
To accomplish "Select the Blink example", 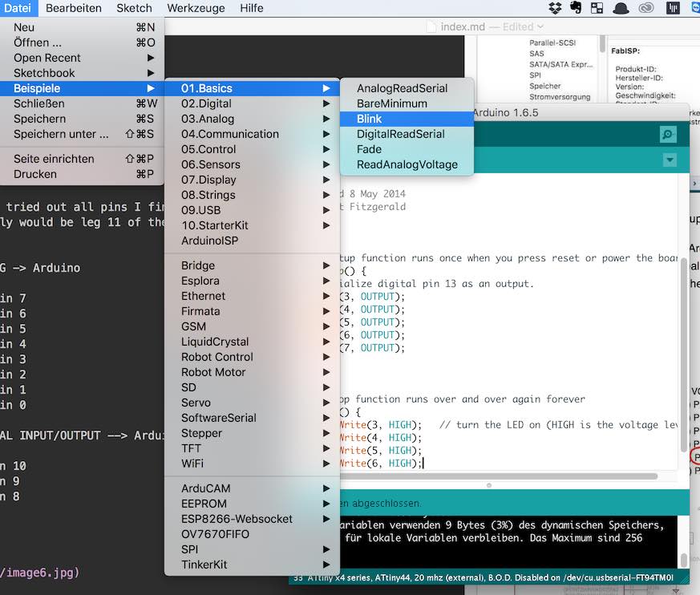I will [407, 119].
